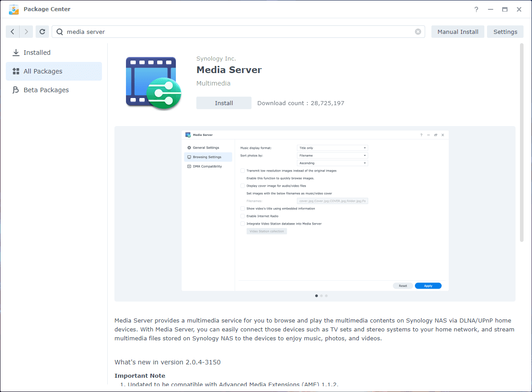This screenshot has height=392, width=532.
Task: Click the Installed download icon in sidebar
Action: [x=16, y=53]
